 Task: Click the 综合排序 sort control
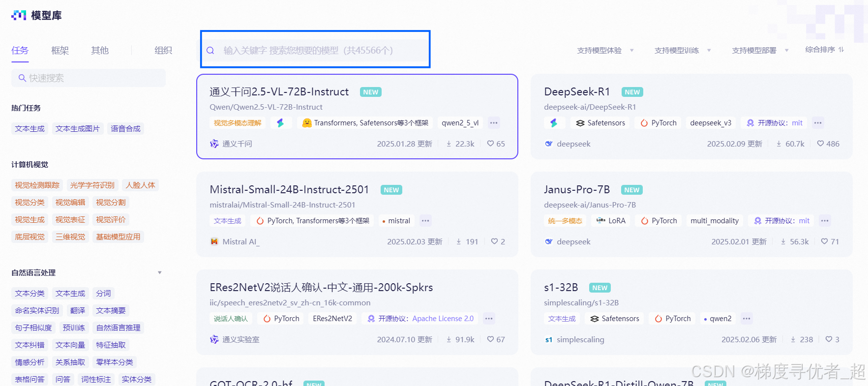(825, 50)
